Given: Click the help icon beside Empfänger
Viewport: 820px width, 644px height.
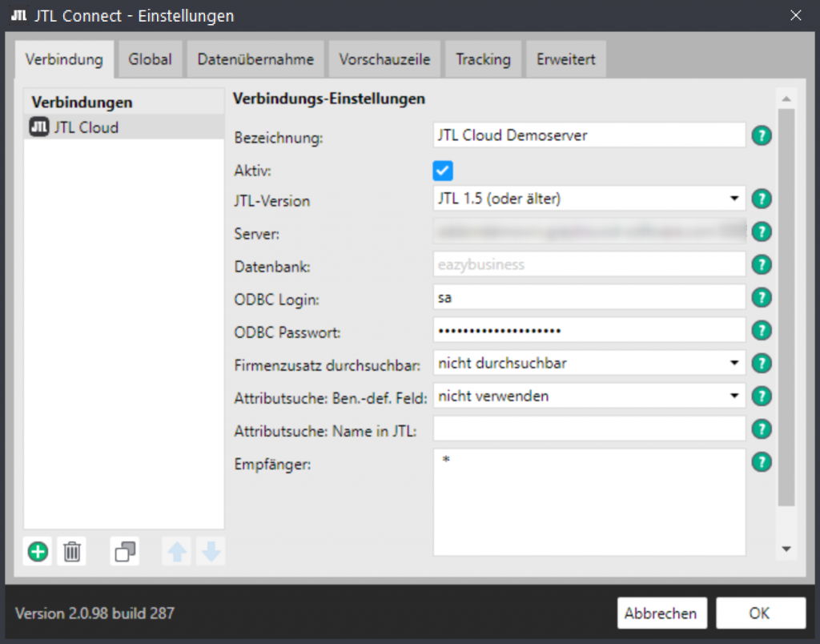Looking at the screenshot, I should point(762,462).
